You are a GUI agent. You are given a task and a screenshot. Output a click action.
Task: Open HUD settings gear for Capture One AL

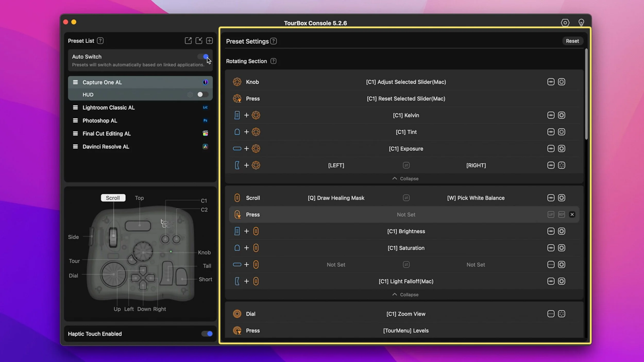pyautogui.click(x=190, y=94)
